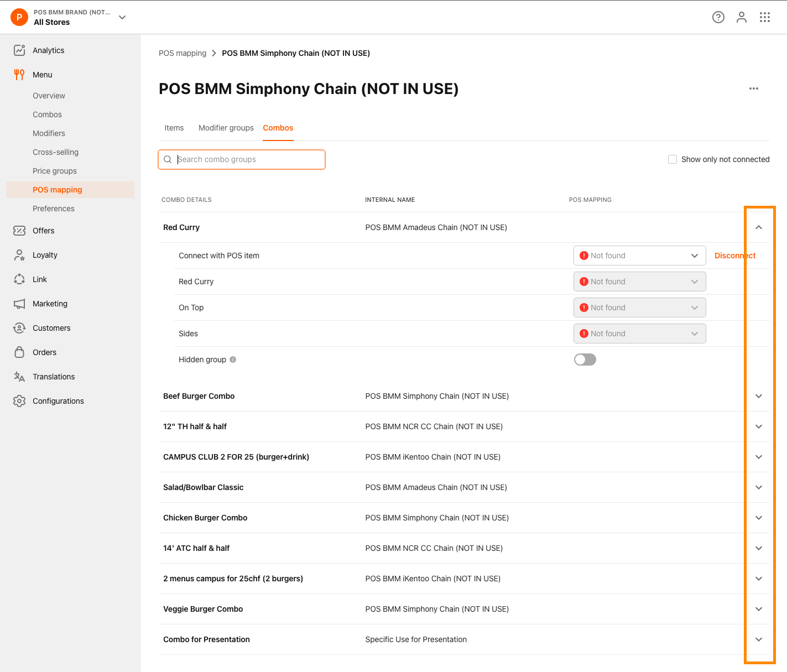Toggle the Hidden group switch

[x=585, y=360]
